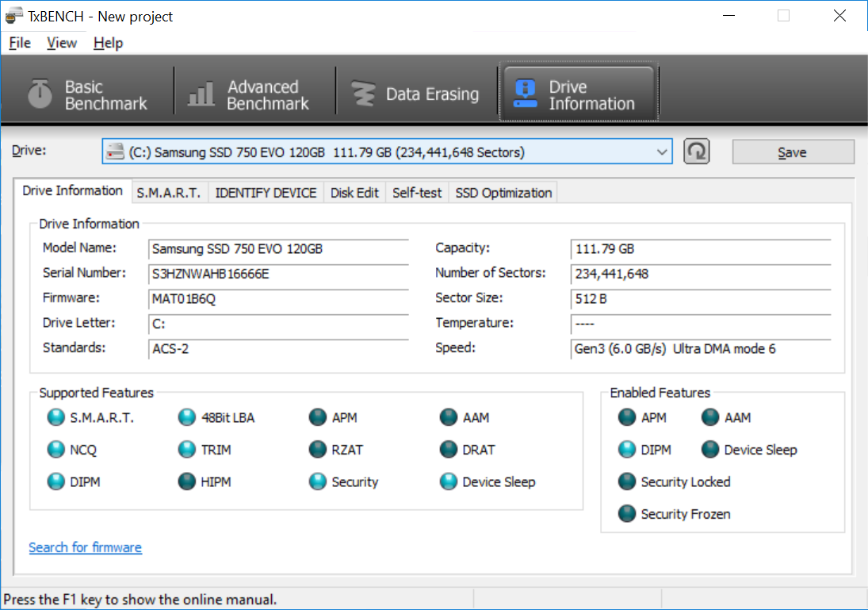The image size is (868, 610).
Task: Click the RZAT supported feature indicator
Action: tap(318, 449)
